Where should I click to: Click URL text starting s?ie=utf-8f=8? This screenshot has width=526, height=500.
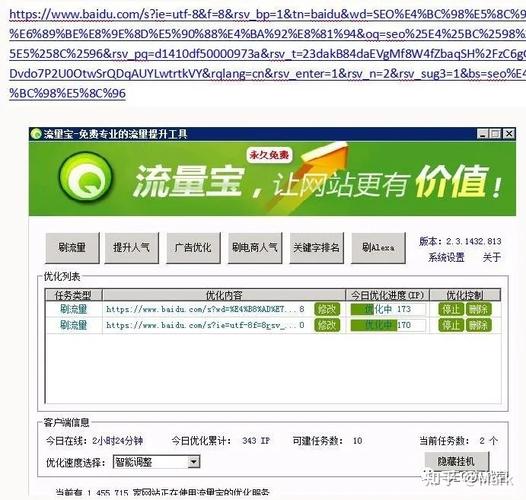[205, 325]
